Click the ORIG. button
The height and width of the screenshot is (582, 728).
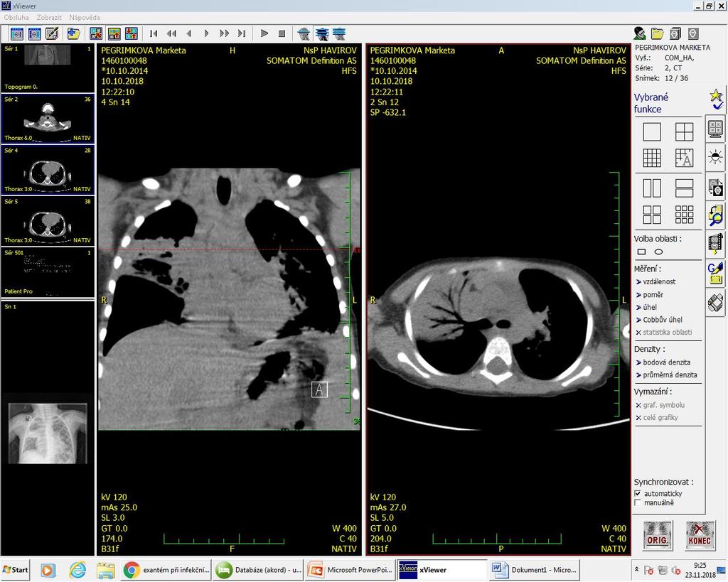[x=658, y=535]
